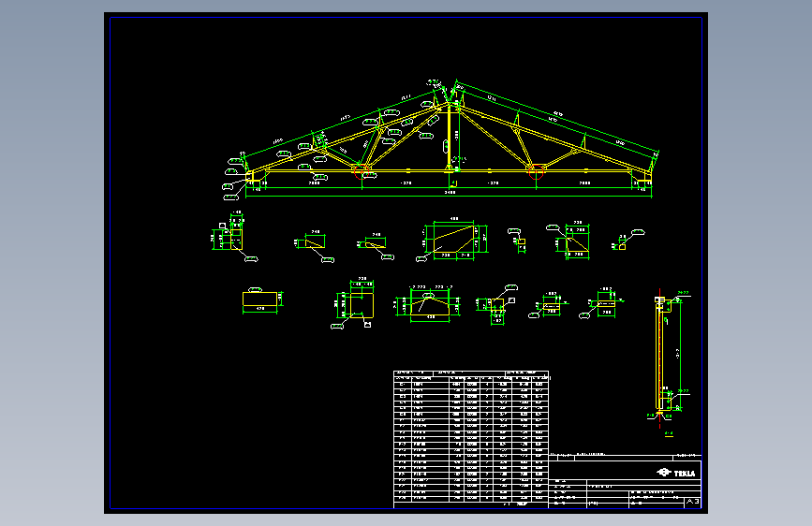Select the overall span dimension line below truss
The height and width of the screenshot is (526, 812).
(449, 197)
